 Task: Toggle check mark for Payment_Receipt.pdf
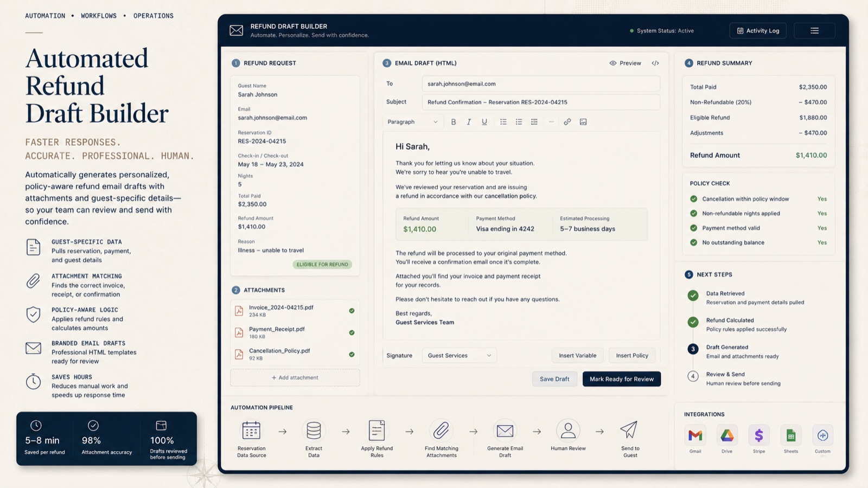tap(352, 332)
